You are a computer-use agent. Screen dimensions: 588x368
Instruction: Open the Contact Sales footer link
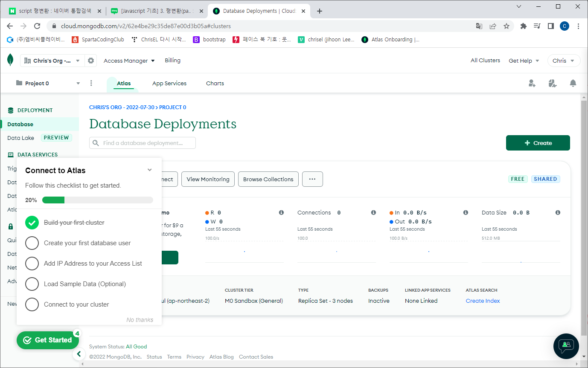pos(256,357)
